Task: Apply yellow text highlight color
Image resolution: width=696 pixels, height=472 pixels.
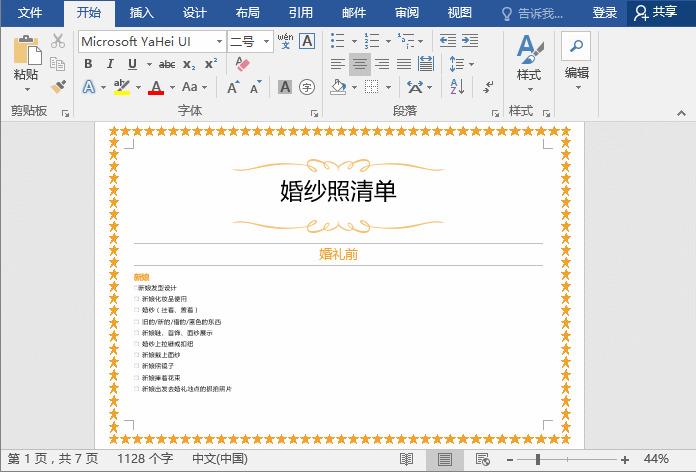Action: pyautogui.click(x=122, y=87)
